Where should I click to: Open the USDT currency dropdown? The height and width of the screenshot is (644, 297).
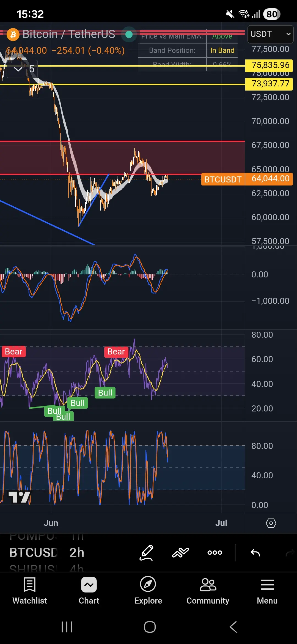(271, 34)
